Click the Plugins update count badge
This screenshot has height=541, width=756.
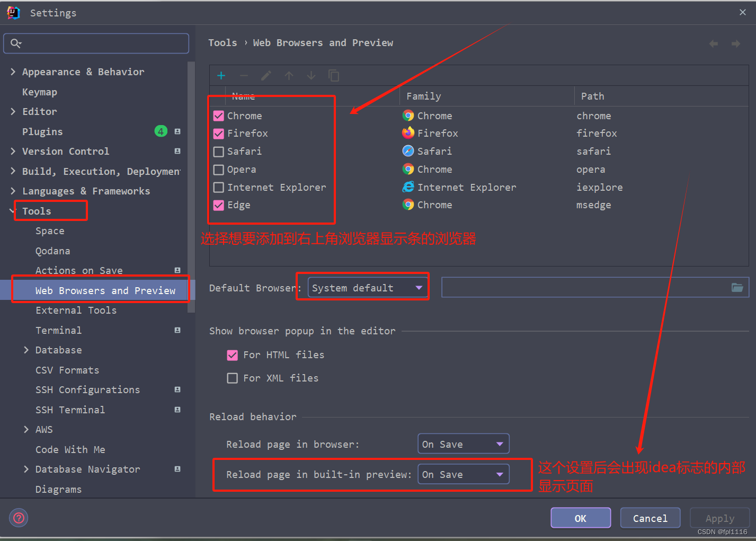click(161, 131)
